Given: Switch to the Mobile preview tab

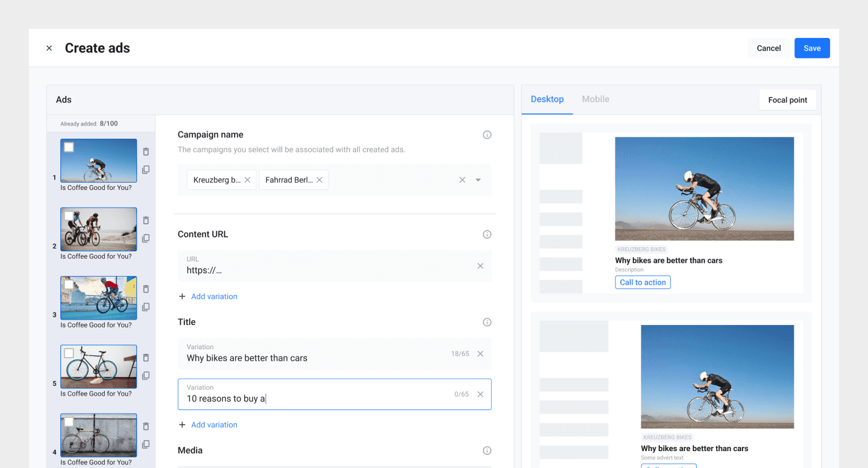Looking at the screenshot, I should (596, 100).
